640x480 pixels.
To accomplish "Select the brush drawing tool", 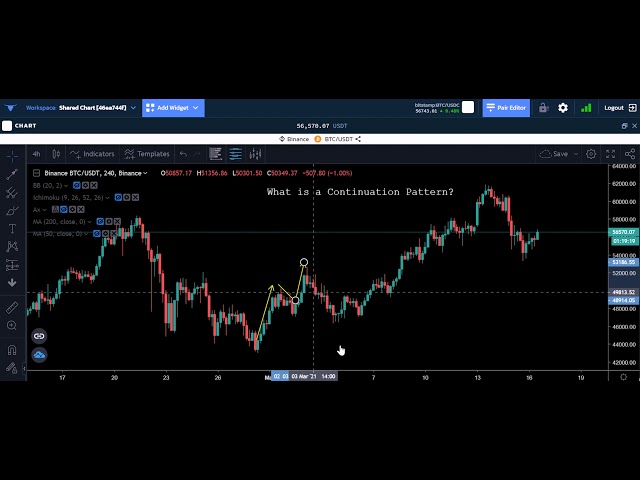I will (x=12, y=211).
